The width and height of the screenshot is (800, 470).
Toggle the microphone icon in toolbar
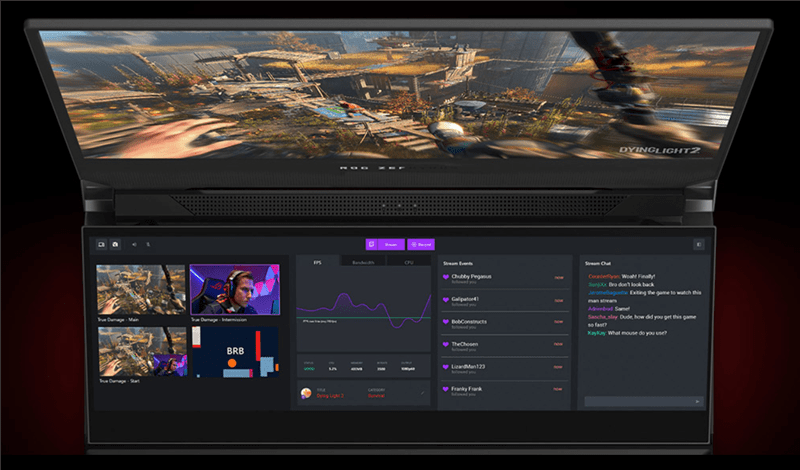coord(148,244)
